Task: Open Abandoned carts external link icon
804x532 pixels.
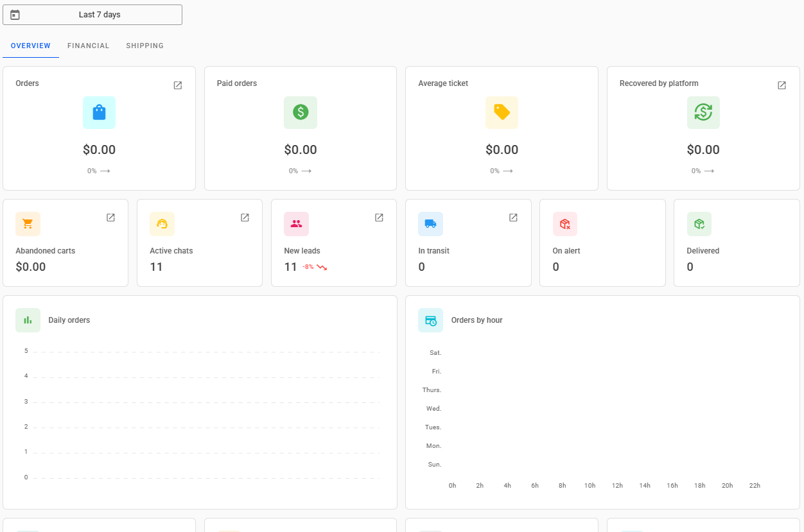Action: click(x=110, y=218)
